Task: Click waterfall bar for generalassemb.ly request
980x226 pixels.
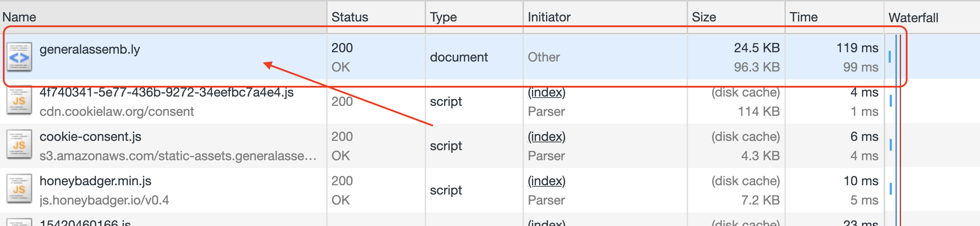Action: coord(889,57)
